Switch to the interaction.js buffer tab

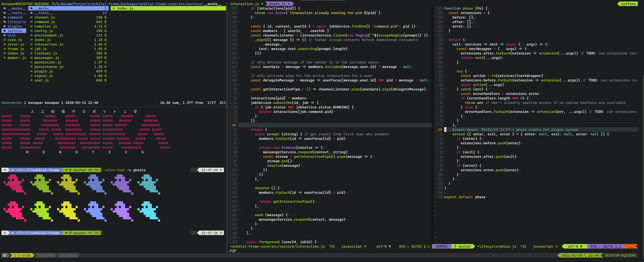[x=244, y=4]
